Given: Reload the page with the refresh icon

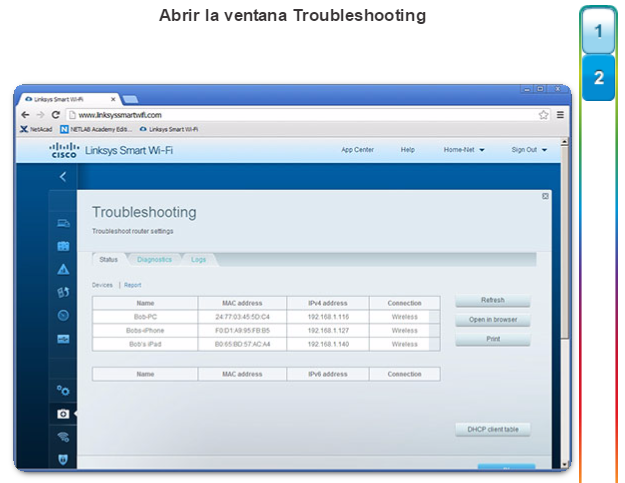Looking at the screenshot, I should tap(56, 115).
